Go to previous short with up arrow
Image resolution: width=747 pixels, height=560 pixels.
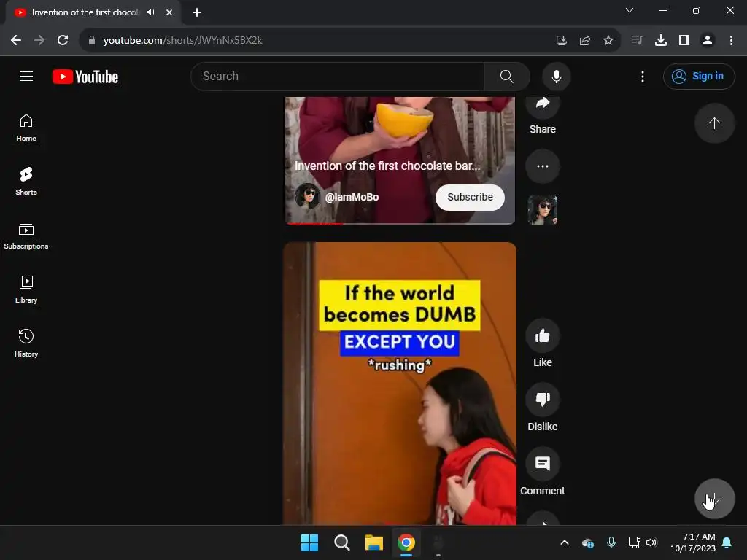point(714,123)
